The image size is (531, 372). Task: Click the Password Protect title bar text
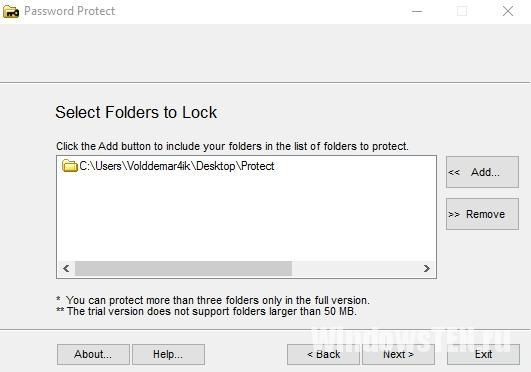click(x=70, y=11)
